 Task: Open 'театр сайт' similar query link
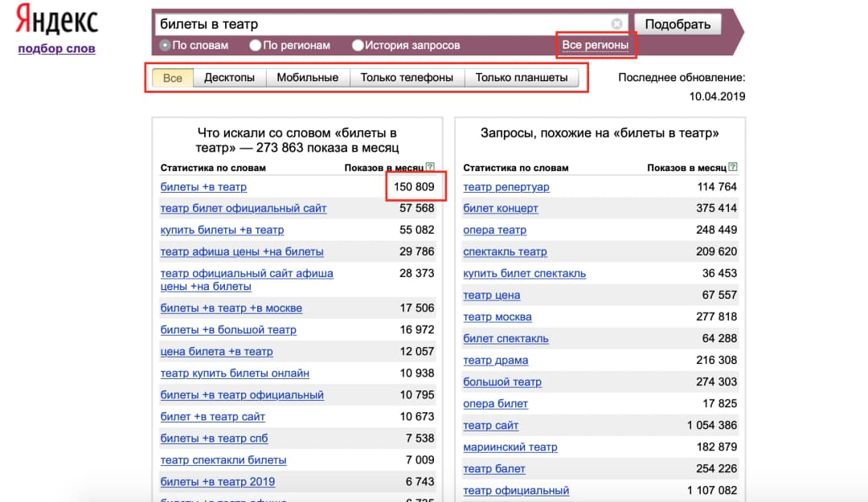pyautogui.click(x=490, y=425)
